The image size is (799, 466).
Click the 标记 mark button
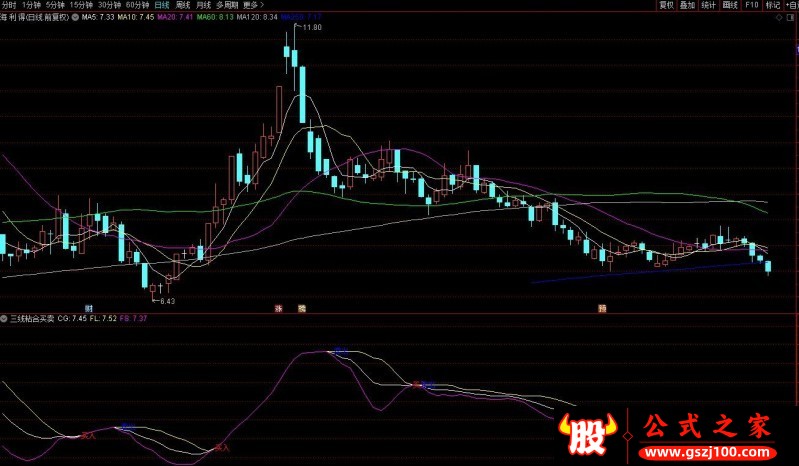(x=773, y=5)
